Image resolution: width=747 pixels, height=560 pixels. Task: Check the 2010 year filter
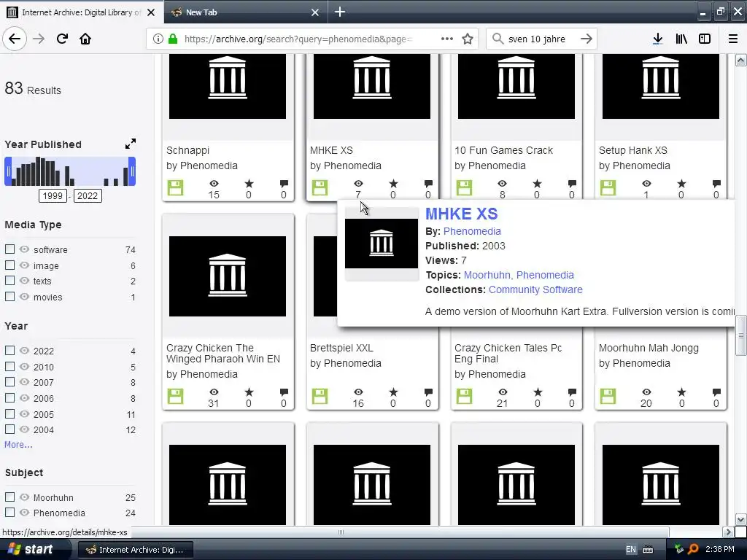click(9, 366)
